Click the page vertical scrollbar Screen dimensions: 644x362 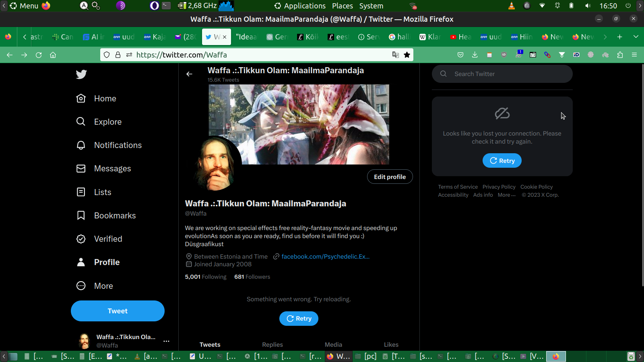click(x=642, y=175)
